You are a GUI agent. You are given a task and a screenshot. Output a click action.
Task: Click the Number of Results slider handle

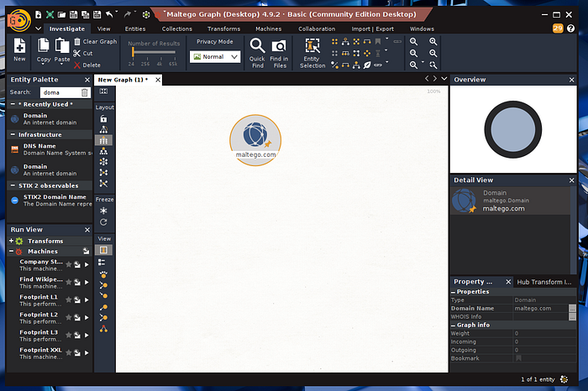(133, 52)
